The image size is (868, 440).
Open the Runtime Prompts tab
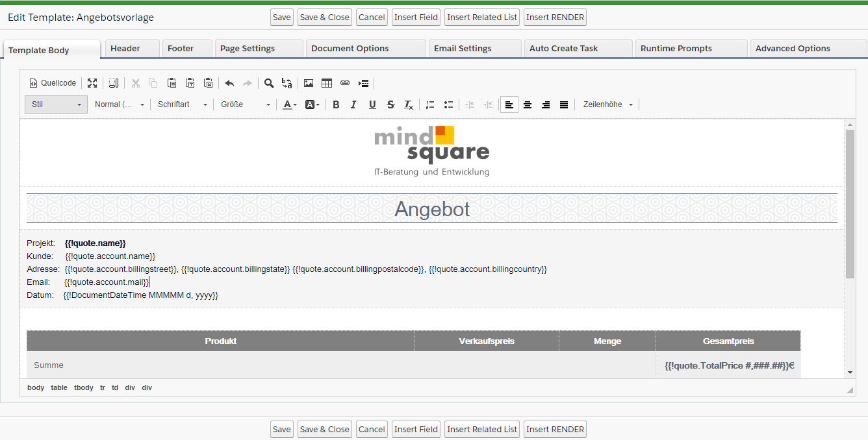pyautogui.click(x=692, y=48)
